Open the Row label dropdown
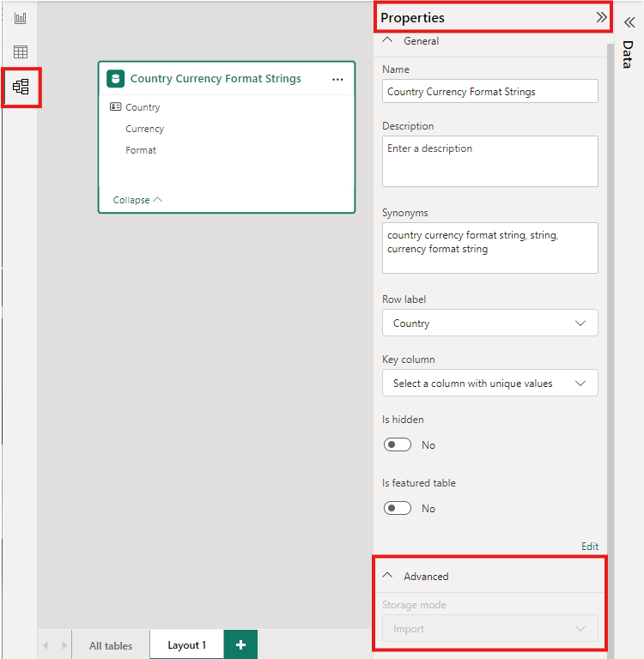Viewport: 644px width, 659px height. 490,323
